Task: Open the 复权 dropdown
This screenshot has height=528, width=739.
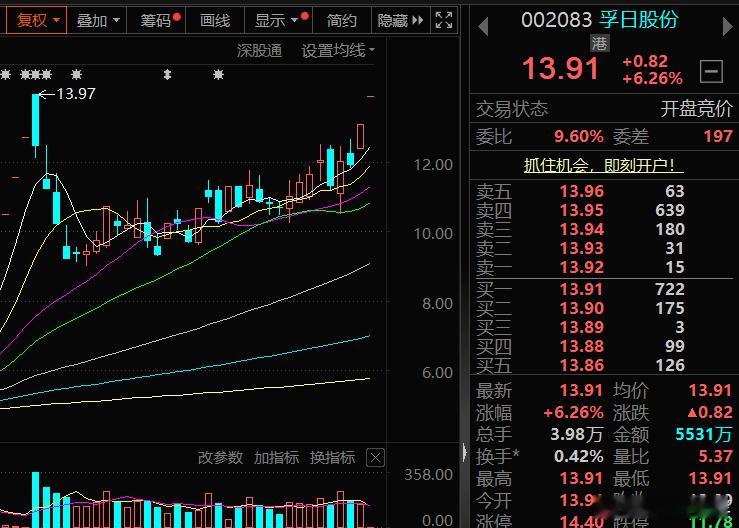Action: pyautogui.click(x=37, y=20)
